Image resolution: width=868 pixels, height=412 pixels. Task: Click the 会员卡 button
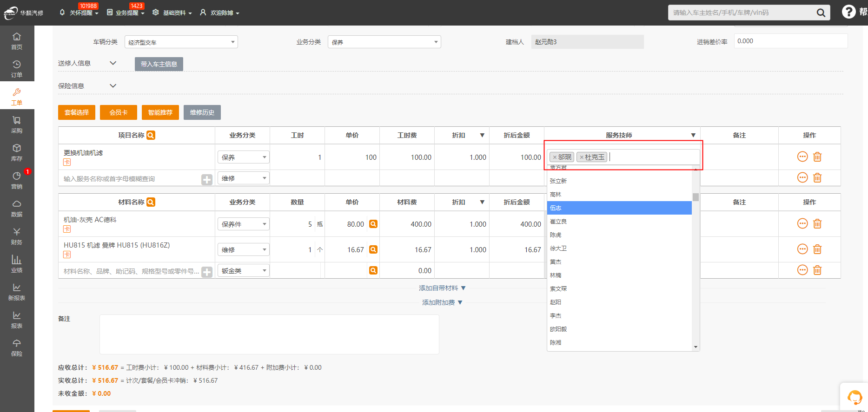119,112
